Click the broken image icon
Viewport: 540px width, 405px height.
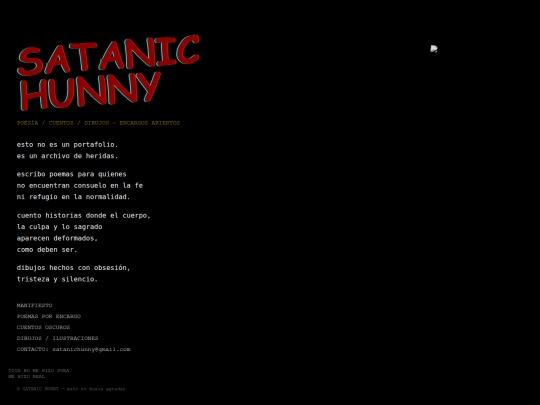click(x=434, y=49)
